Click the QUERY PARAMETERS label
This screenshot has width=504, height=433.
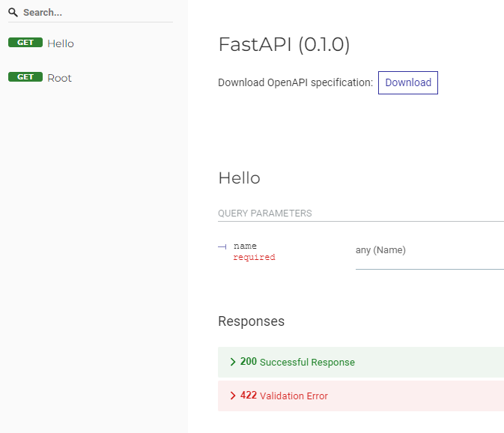pos(264,214)
